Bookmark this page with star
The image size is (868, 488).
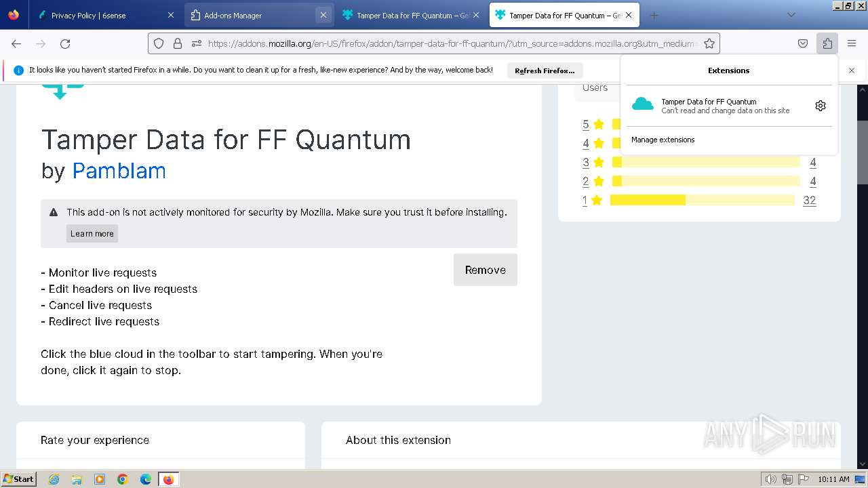click(709, 43)
